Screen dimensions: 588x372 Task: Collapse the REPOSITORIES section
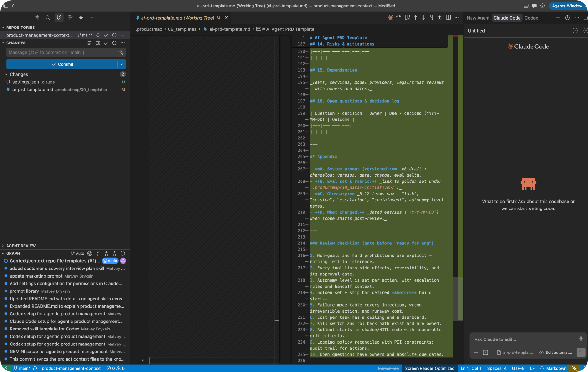pos(20,28)
